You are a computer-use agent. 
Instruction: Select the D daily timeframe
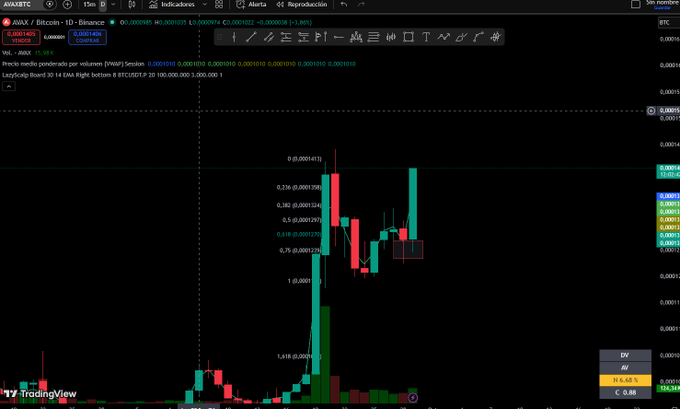[x=103, y=4]
